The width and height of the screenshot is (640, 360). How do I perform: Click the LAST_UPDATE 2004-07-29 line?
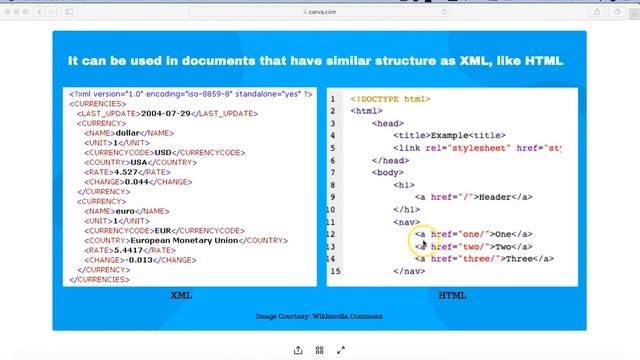pos(167,113)
